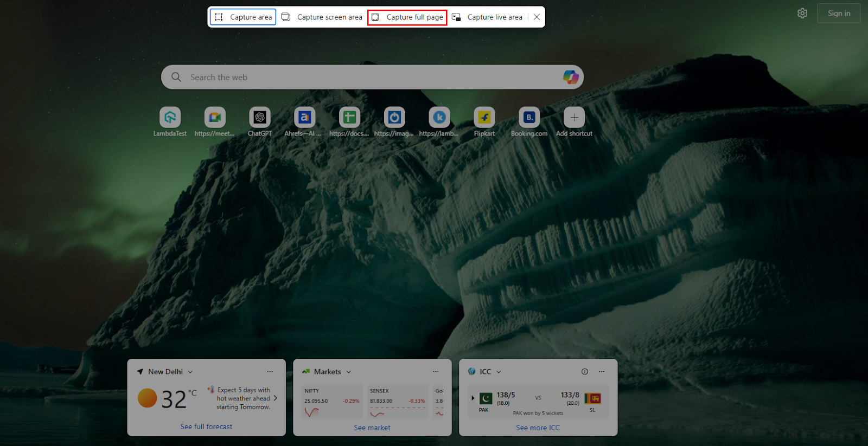Click the Add shortcut plus icon
868x446 pixels.
[574, 118]
